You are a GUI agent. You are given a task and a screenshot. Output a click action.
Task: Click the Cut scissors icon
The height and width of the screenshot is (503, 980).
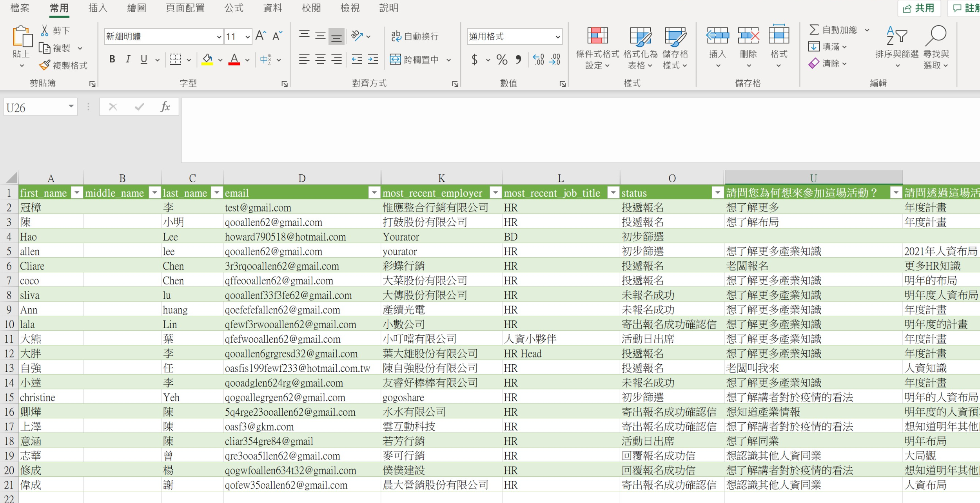click(45, 30)
